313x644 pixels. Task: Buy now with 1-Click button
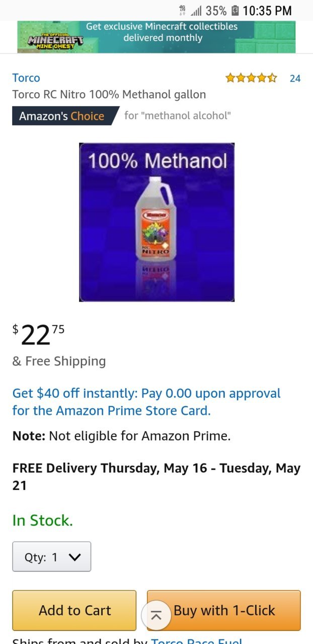click(x=224, y=610)
